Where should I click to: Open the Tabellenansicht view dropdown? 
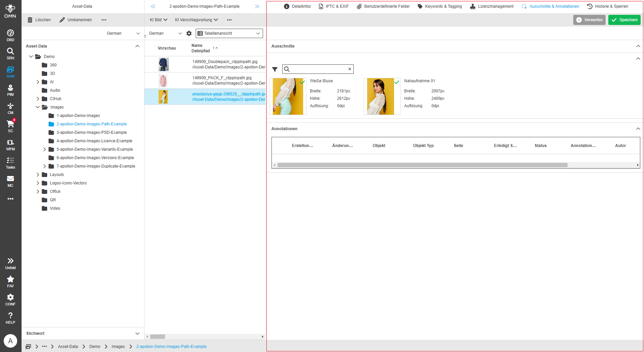(x=229, y=33)
